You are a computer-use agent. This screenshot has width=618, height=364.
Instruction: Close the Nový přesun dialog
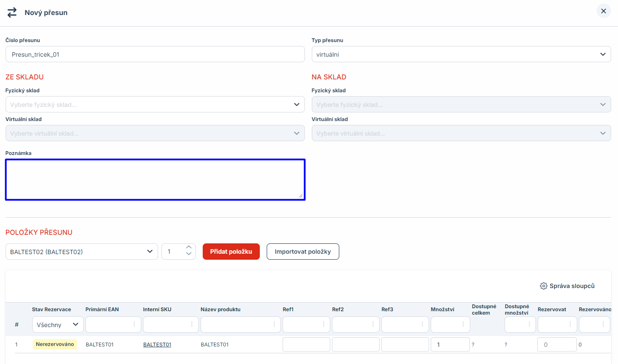click(x=603, y=11)
